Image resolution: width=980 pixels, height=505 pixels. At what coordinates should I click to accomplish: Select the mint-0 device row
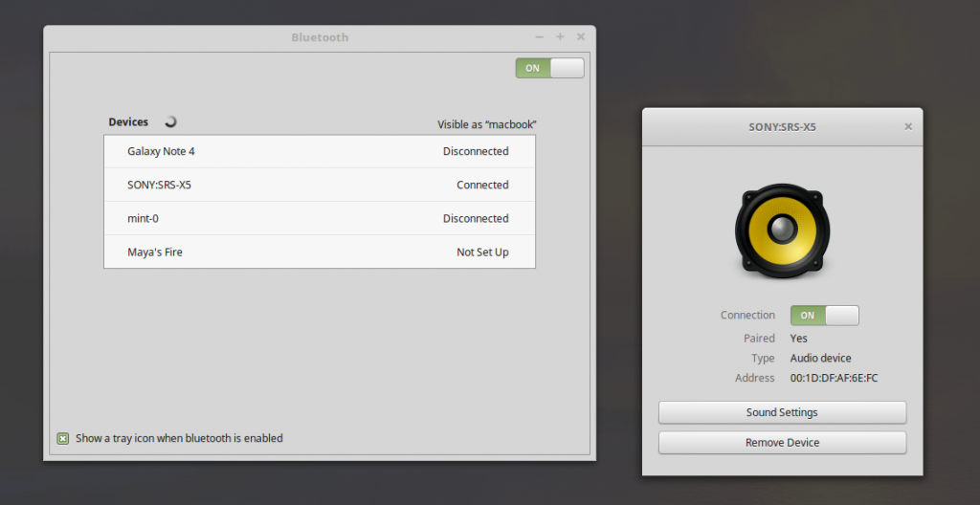point(320,219)
